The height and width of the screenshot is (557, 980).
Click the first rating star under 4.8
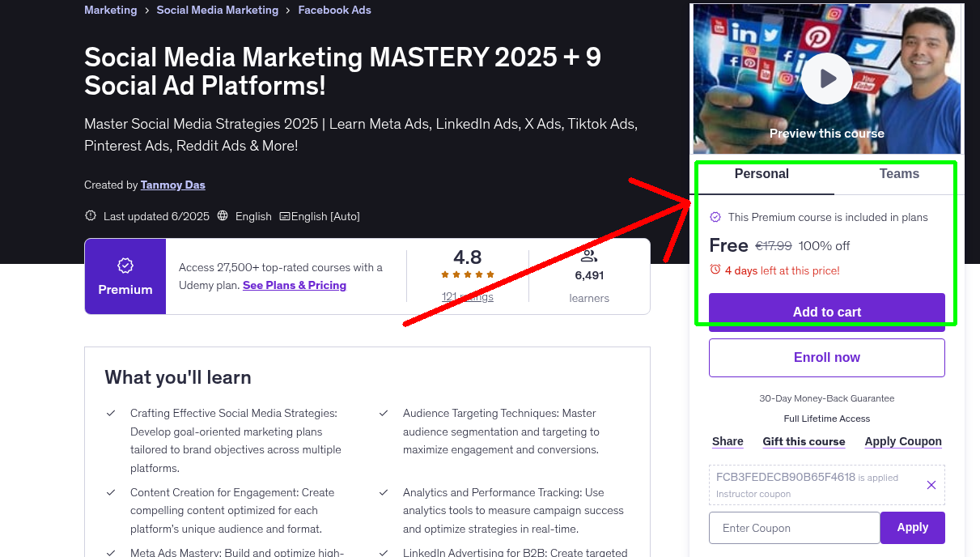point(444,274)
